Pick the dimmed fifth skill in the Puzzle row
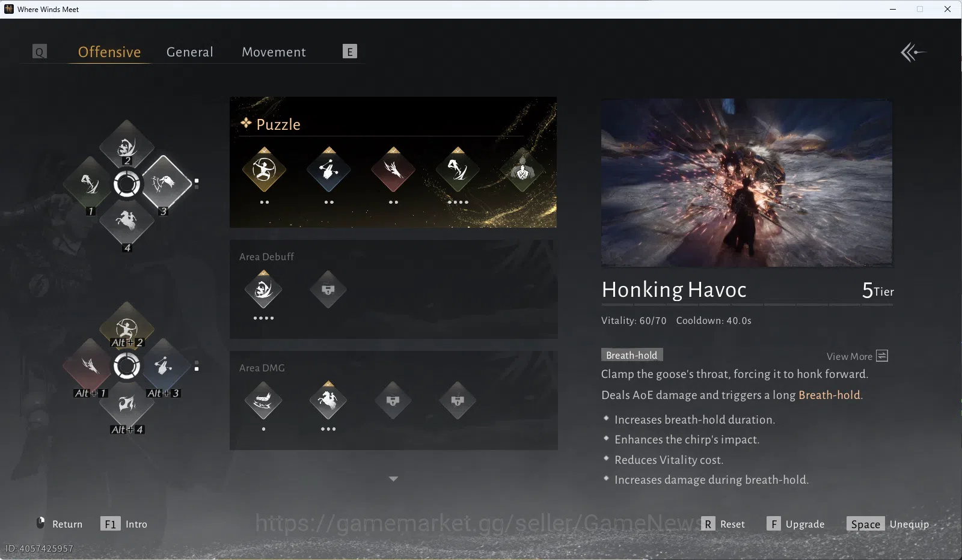962x560 pixels. pyautogui.click(x=522, y=170)
